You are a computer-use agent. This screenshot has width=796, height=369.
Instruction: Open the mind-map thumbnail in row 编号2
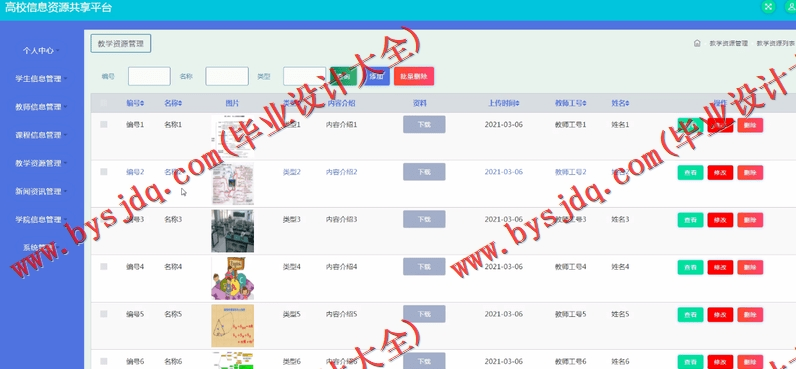coord(233,184)
